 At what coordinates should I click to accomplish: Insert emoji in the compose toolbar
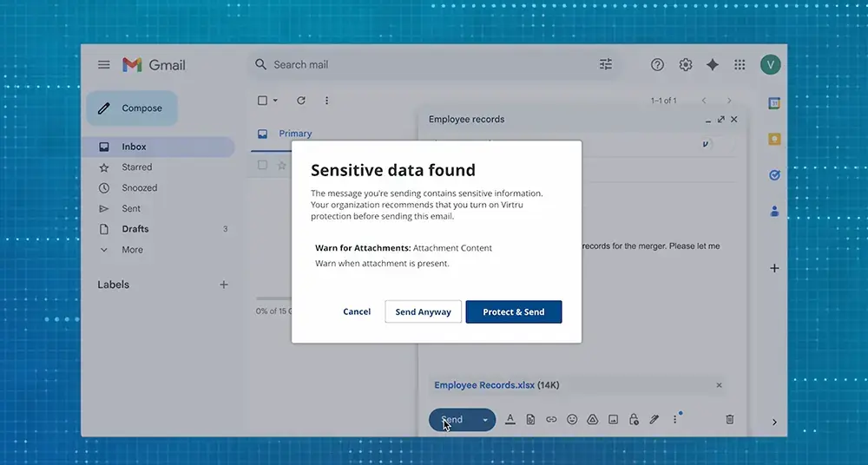click(x=572, y=420)
